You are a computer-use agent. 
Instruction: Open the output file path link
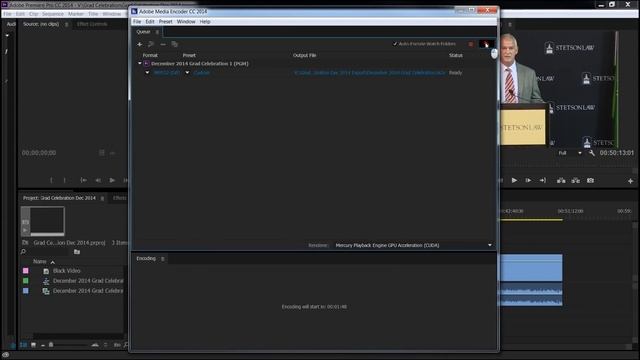point(369,73)
